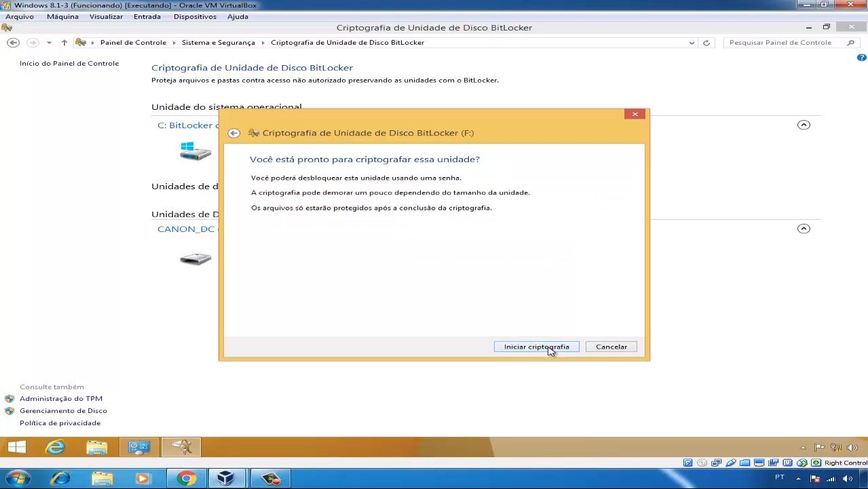Close the BitLocker (F:) wizard dialog
This screenshot has width=868, height=489.
coord(635,114)
